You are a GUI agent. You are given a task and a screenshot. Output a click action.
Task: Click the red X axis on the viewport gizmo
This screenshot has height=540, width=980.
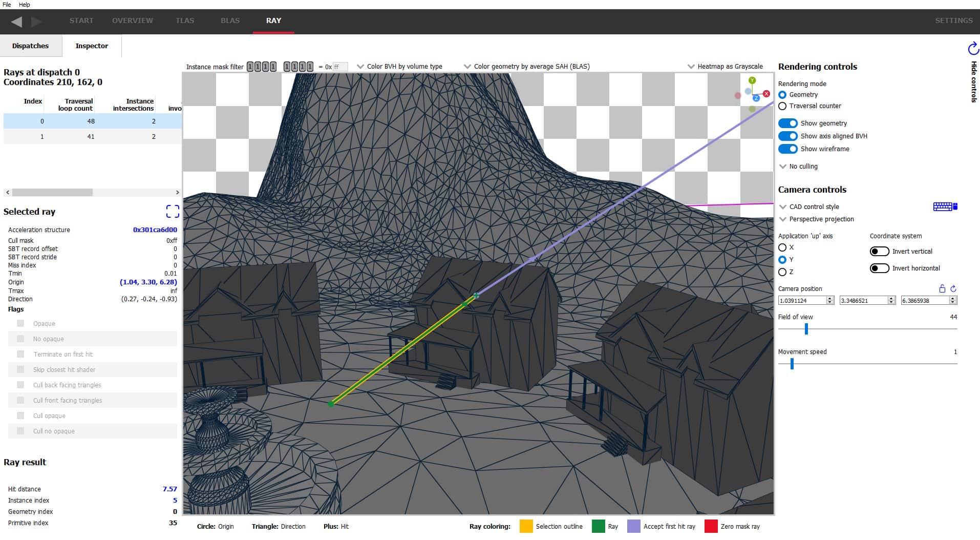(766, 94)
